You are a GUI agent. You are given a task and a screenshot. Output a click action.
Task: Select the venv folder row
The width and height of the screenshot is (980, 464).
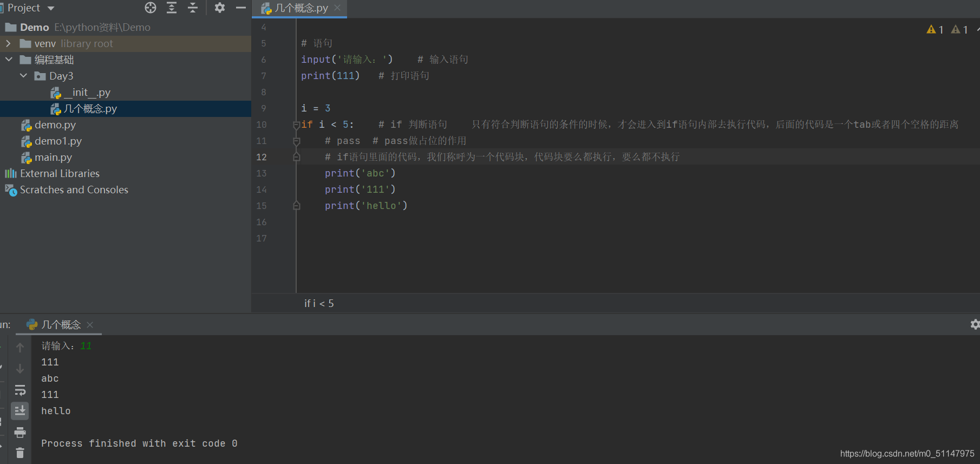[126, 43]
